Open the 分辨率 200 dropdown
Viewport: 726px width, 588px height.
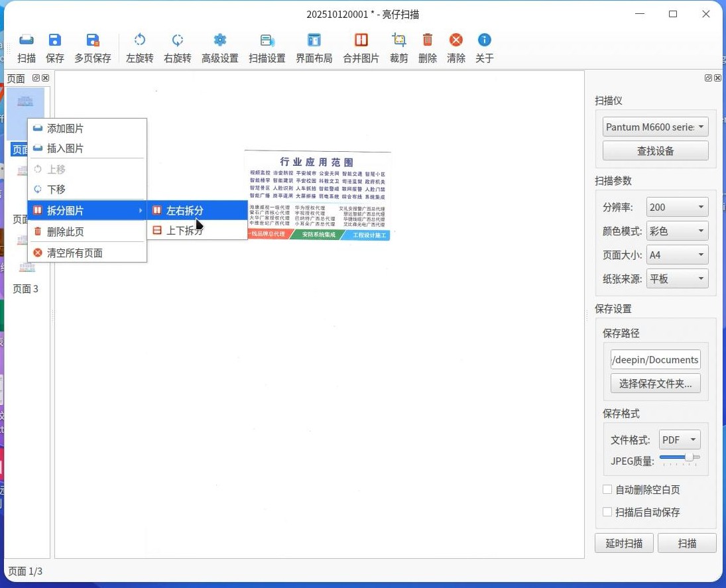(x=677, y=207)
